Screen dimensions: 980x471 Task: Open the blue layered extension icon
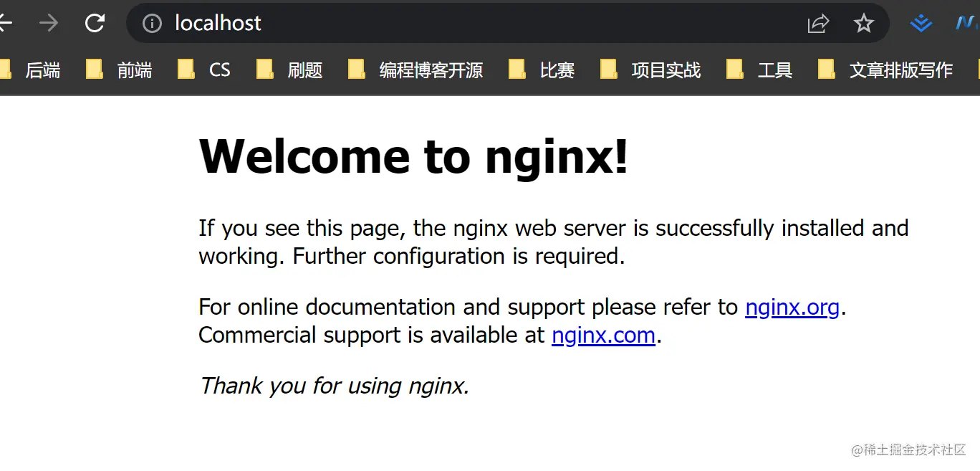[x=921, y=24]
